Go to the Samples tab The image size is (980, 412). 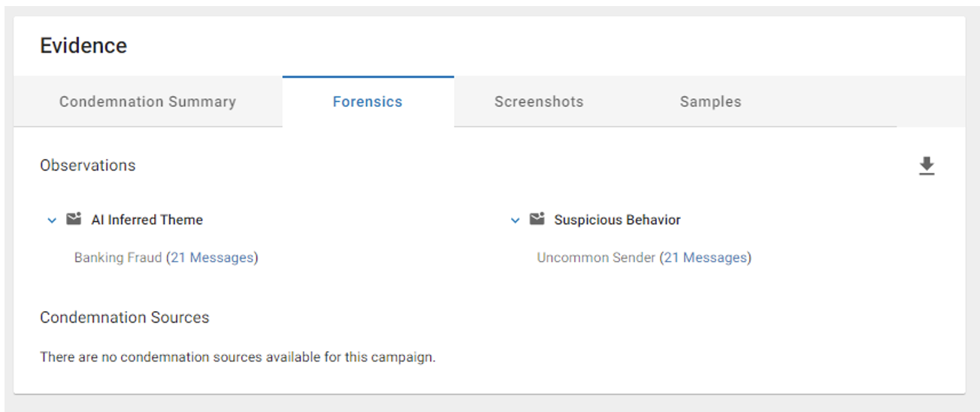pyautogui.click(x=710, y=101)
